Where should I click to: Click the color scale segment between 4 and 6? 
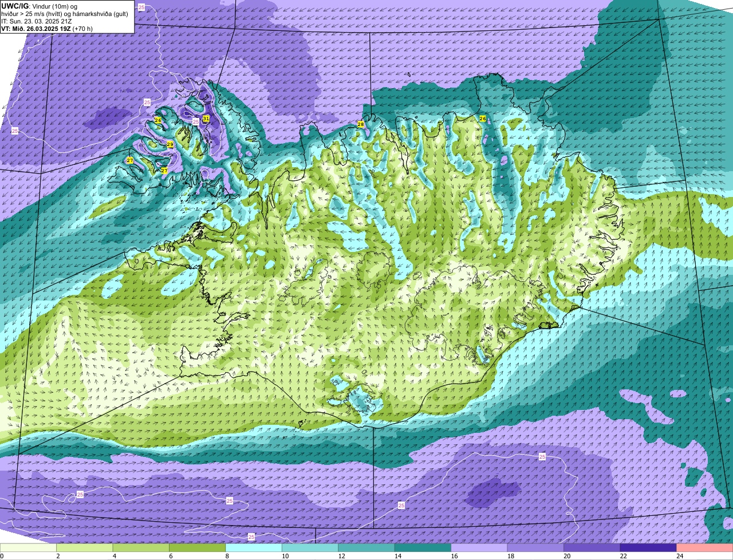coord(141,547)
